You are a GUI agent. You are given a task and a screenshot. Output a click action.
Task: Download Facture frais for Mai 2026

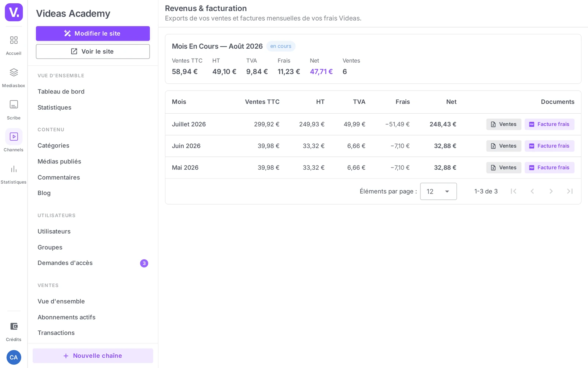549,168
